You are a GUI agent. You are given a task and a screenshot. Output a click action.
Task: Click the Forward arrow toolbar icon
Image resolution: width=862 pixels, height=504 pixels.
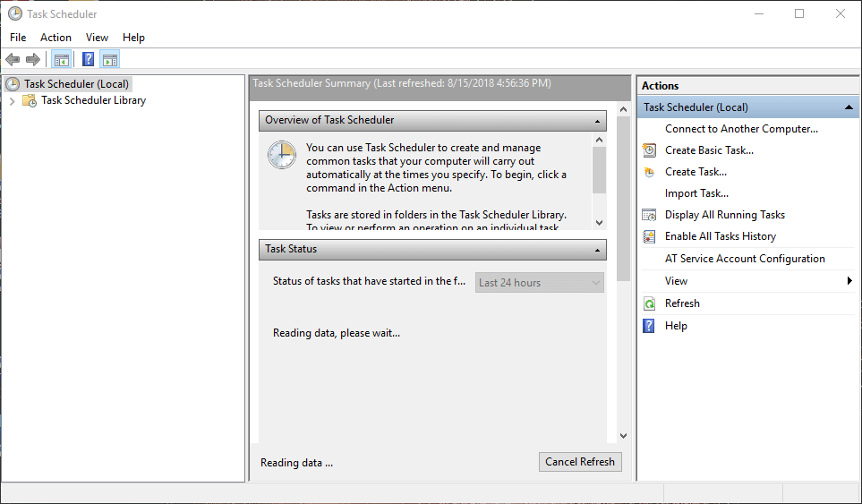pyautogui.click(x=33, y=59)
